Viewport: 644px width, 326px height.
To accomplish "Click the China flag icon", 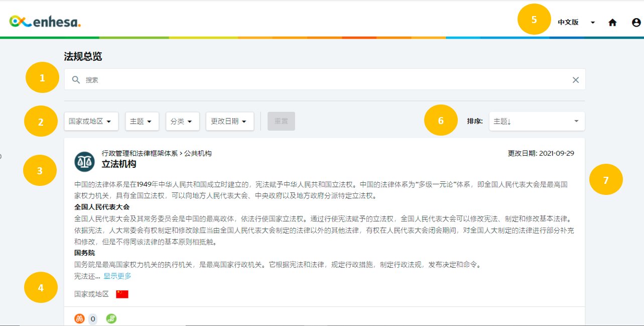I will pyautogui.click(x=122, y=294).
